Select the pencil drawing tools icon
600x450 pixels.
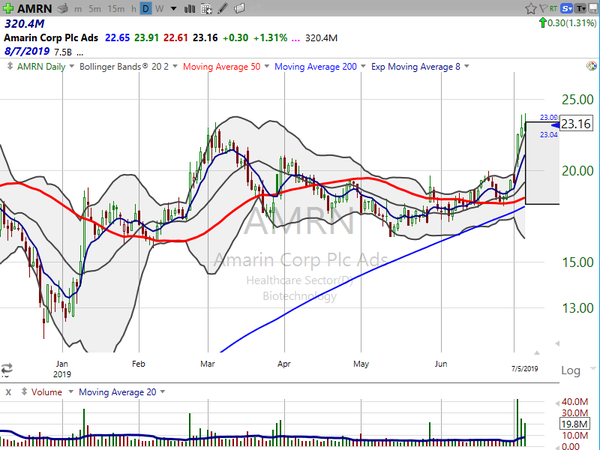[222, 8]
